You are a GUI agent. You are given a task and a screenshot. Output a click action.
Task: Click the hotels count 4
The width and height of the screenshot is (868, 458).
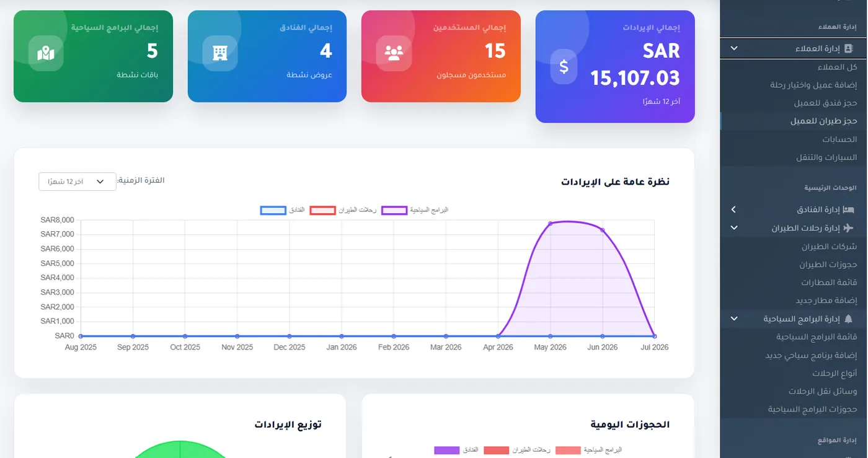click(326, 51)
